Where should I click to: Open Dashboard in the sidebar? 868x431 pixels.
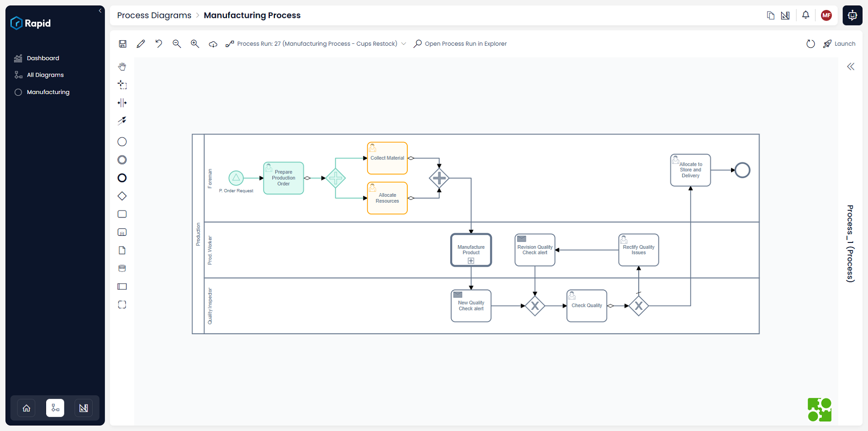click(43, 58)
